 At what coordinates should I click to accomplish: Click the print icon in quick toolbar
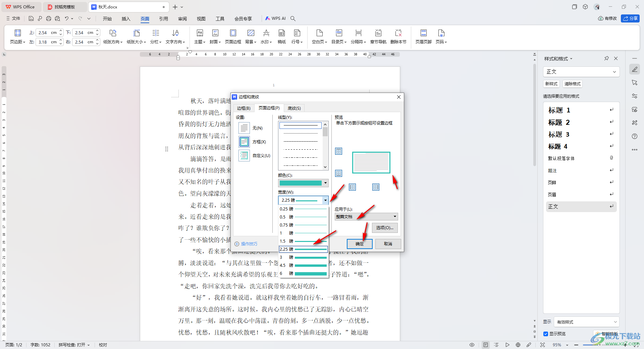[49, 18]
